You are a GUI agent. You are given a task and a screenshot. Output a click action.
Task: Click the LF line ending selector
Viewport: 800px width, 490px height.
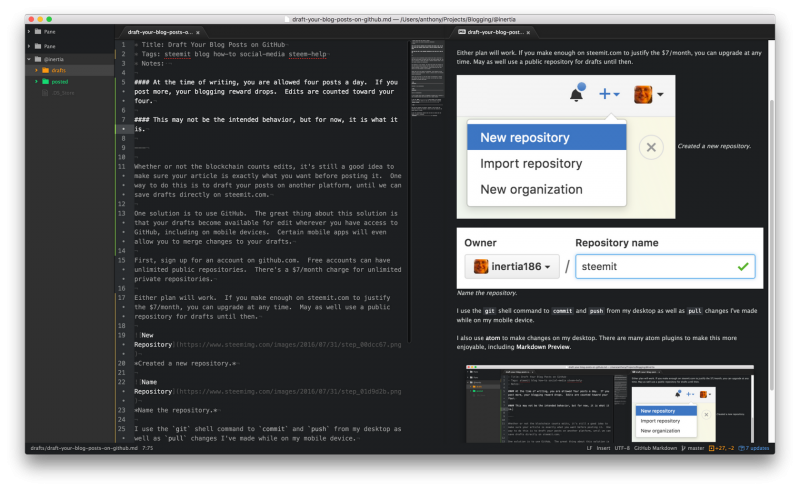tap(589, 448)
